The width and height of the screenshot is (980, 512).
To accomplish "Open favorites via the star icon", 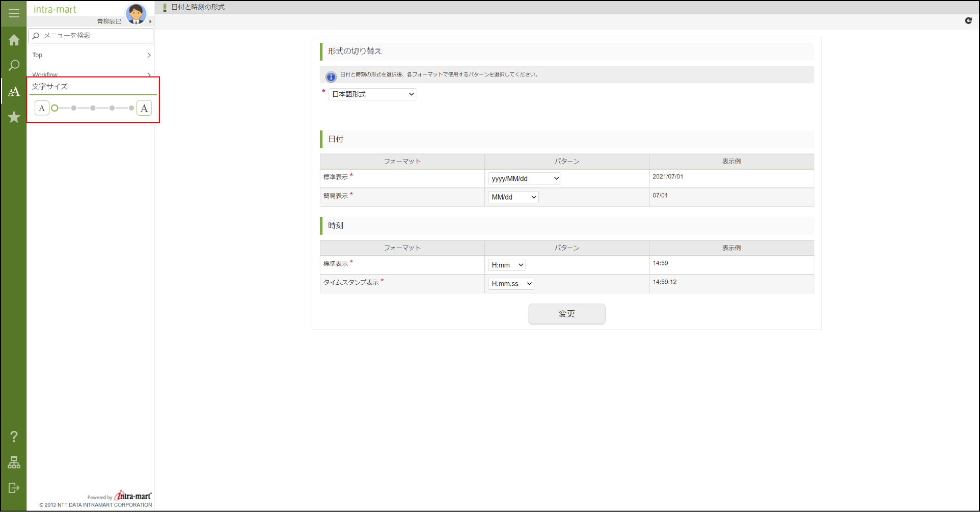I will coord(14,117).
